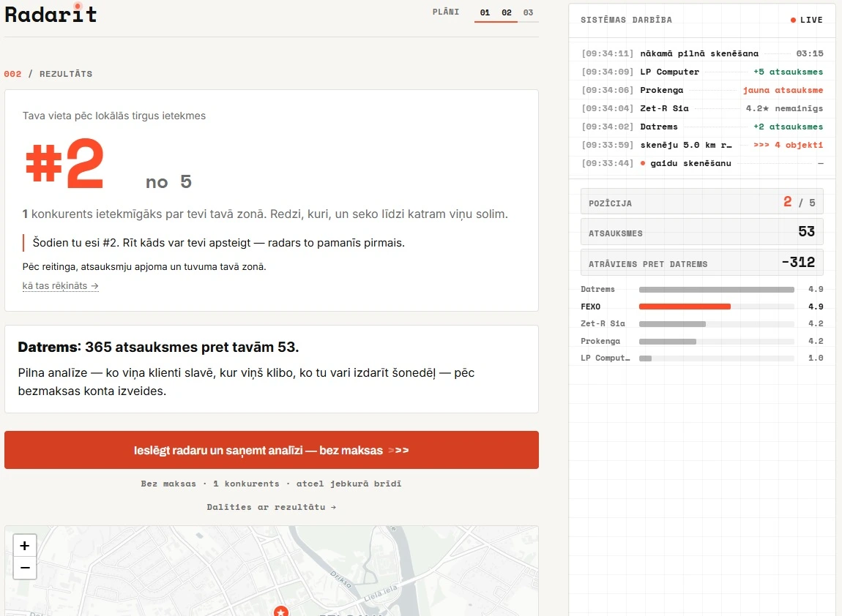Select the red star map marker
842x616 pixels.
pos(281,611)
